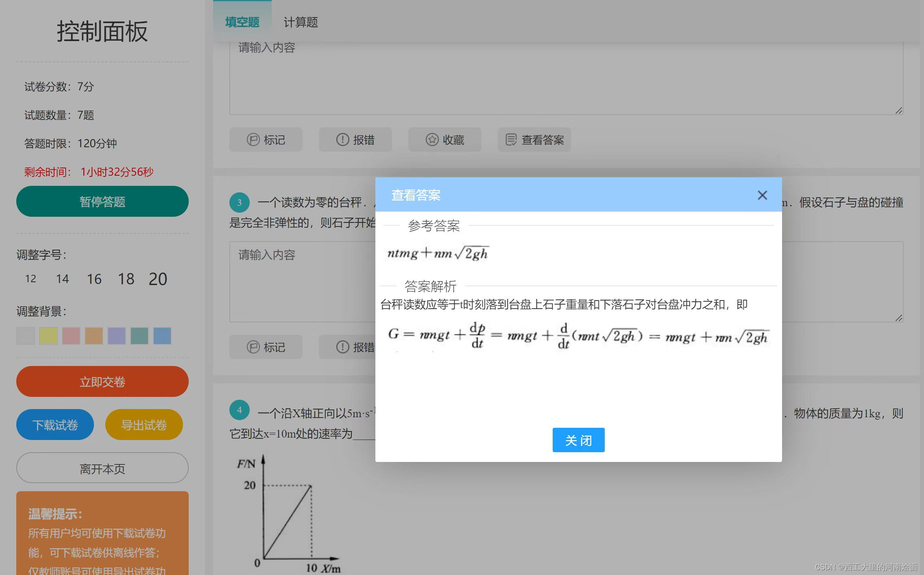Click the 收藏 star icon

click(431, 140)
